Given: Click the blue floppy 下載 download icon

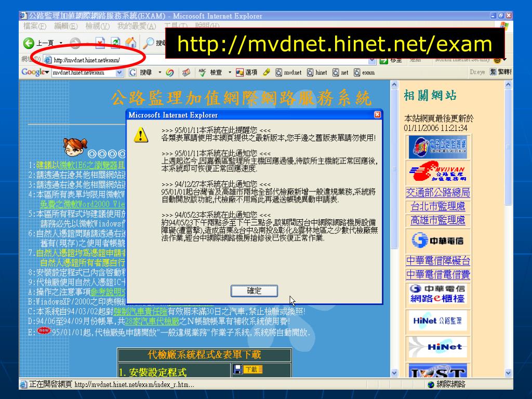Looking at the screenshot, I should (x=248, y=369).
